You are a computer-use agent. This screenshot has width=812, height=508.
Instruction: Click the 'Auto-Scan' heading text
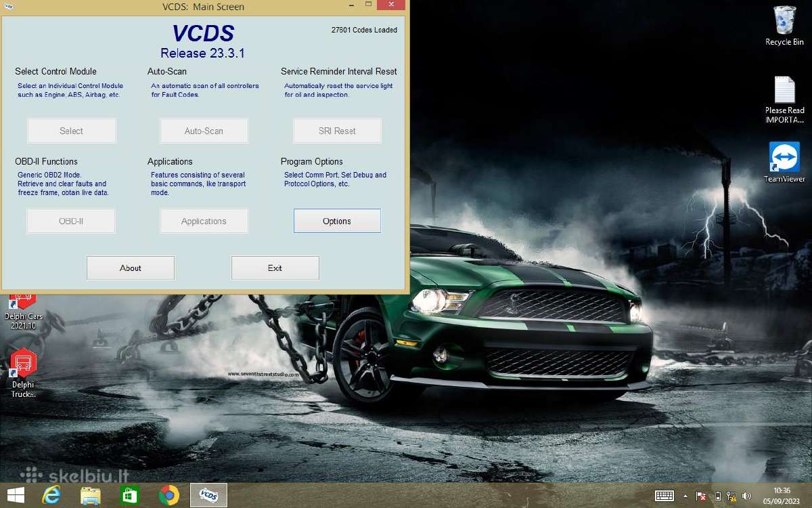point(167,71)
